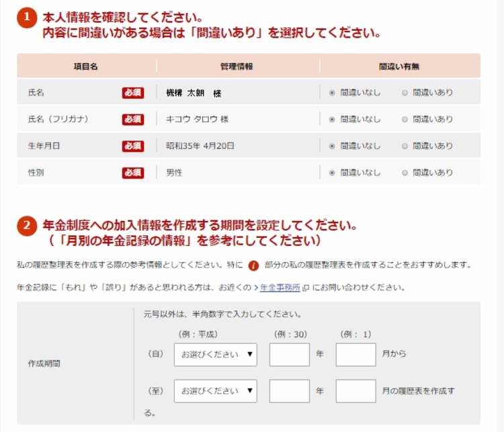The height and width of the screenshot is (432, 504).
Task: Click the 氏名(フリガナ) row label
Action: coord(58,119)
